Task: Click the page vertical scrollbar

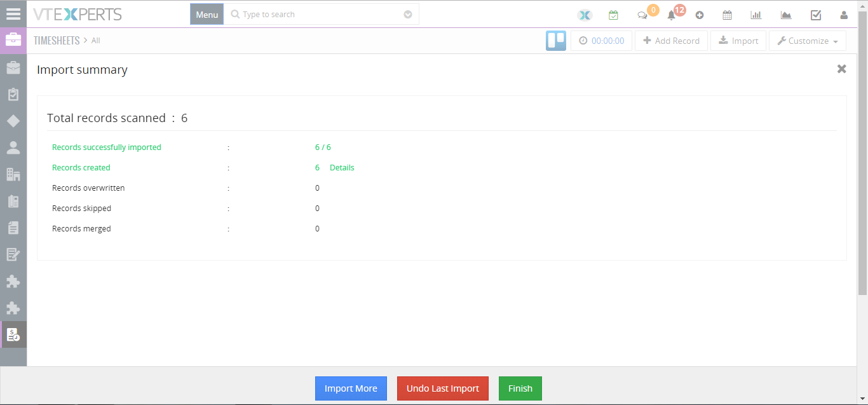Action: click(x=862, y=153)
